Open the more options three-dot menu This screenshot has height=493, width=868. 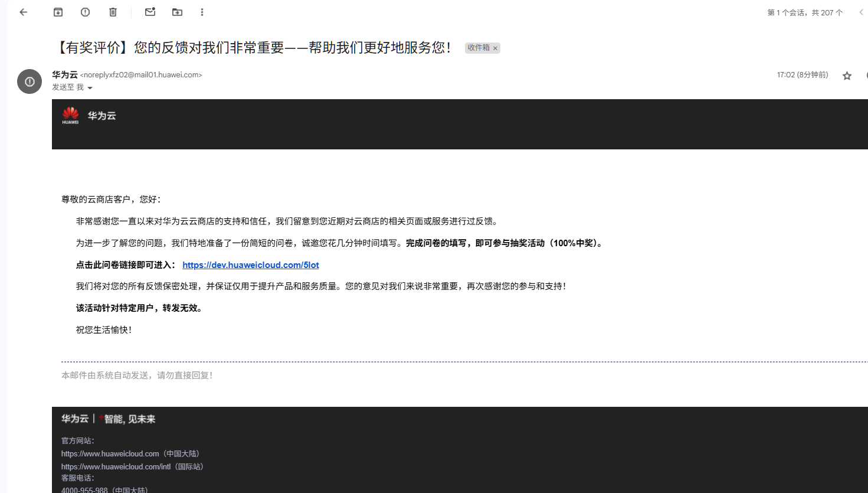(x=202, y=12)
